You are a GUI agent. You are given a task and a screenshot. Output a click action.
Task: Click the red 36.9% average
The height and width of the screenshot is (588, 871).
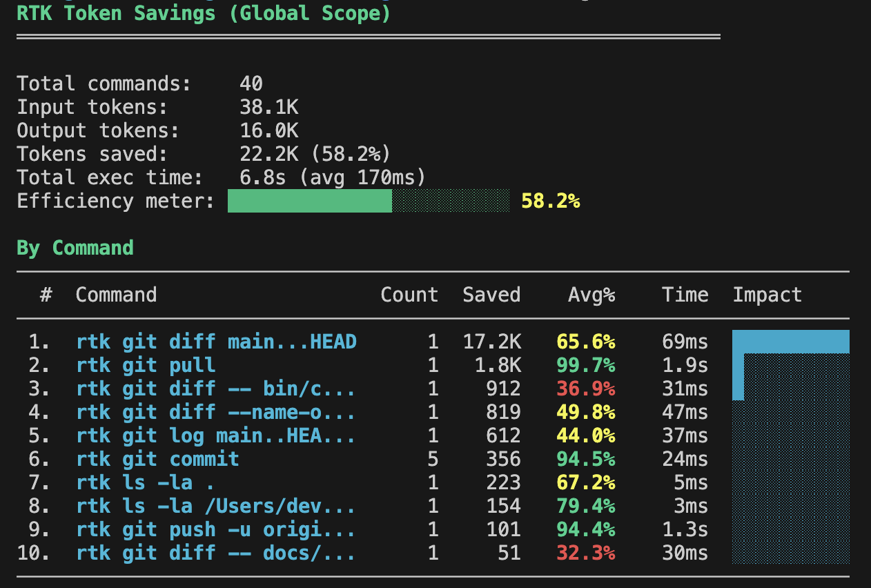586,389
